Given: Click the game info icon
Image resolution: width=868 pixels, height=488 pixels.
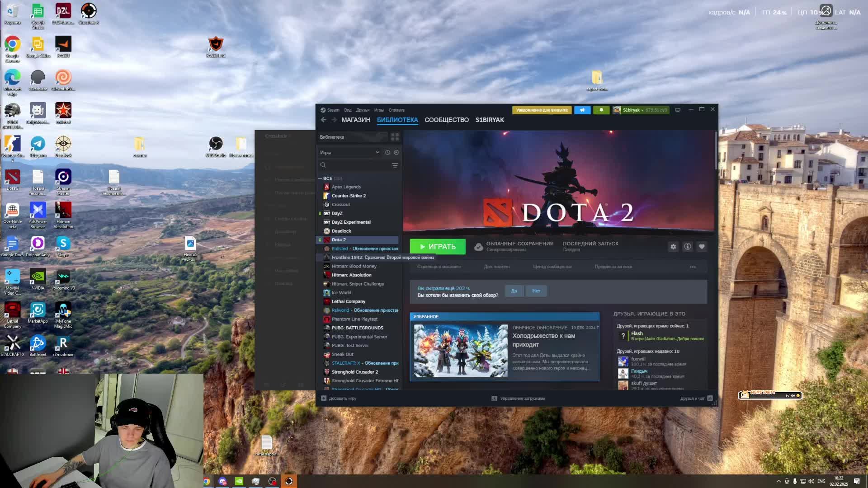Looking at the screenshot, I should pos(687,247).
